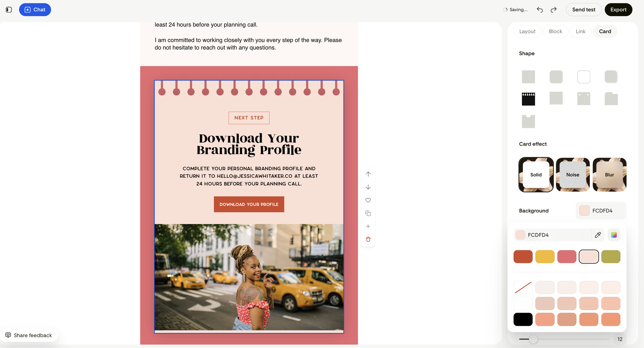644x348 pixels.
Task: Pick the rust orange brand swatch
Action: pyautogui.click(x=523, y=256)
